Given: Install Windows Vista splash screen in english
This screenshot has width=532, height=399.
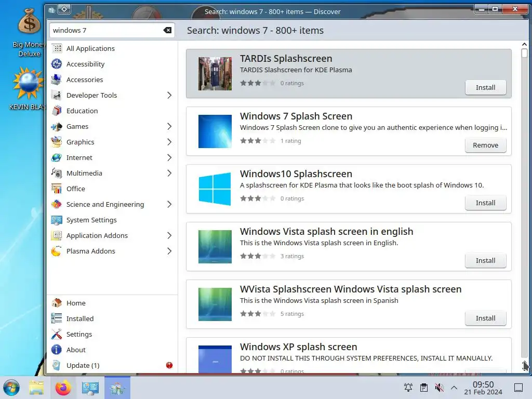Looking at the screenshot, I should 486,261.
